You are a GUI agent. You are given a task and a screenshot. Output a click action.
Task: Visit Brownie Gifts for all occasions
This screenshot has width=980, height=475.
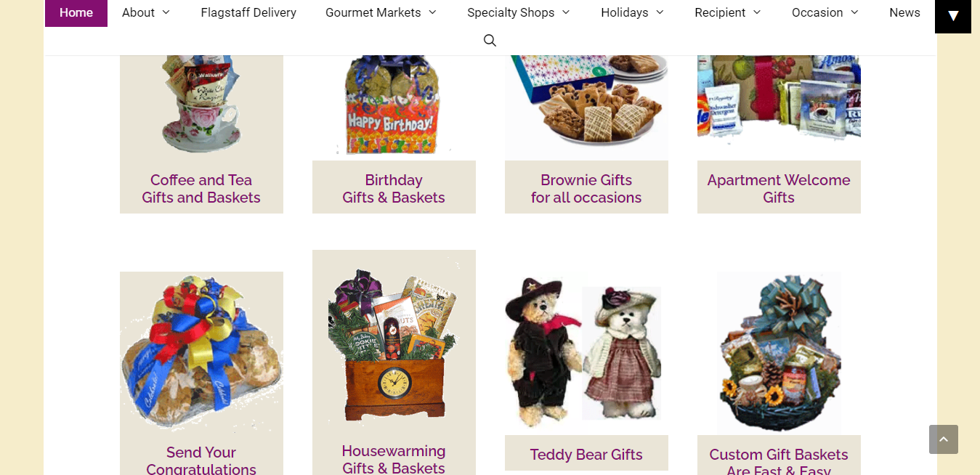click(586, 189)
